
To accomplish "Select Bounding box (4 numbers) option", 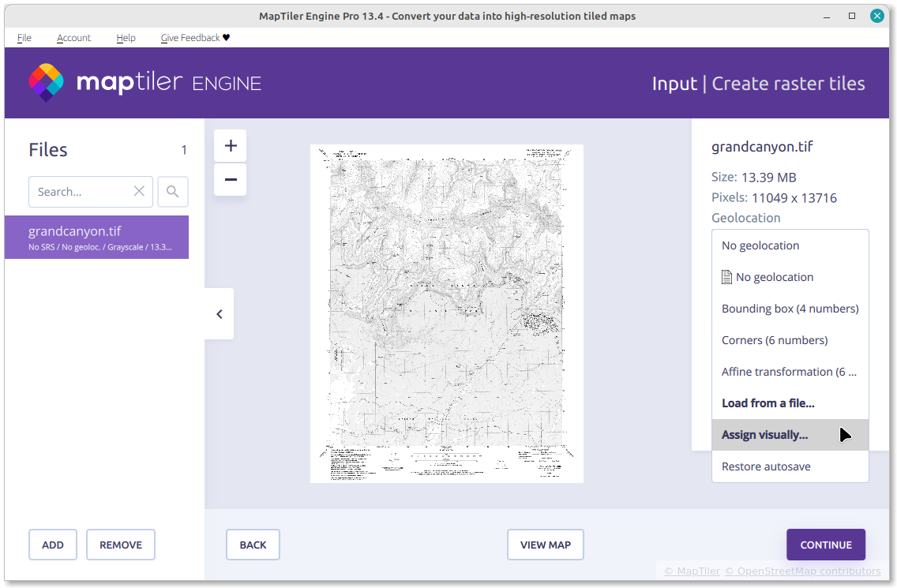I will pos(790,309).
